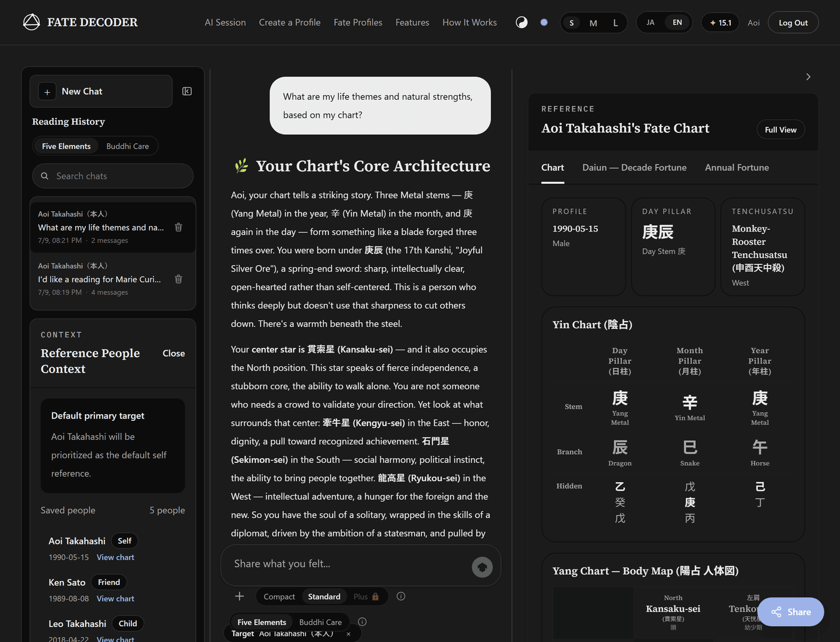Click the send message button
The height and width of the screenshot is (642, 840).
click(x=482, y=567)
